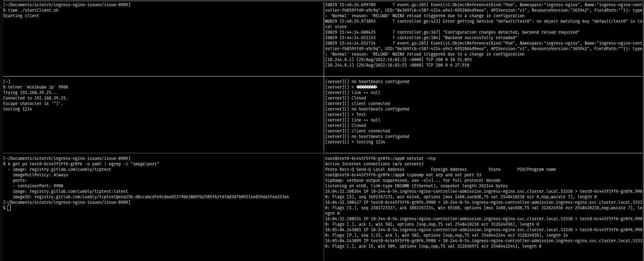Click the 15:44:14.600425 'Configuration changes detected' line
The height and width of the screenshot is (261, 644).
pyautogui.click(x=452, y=32)
